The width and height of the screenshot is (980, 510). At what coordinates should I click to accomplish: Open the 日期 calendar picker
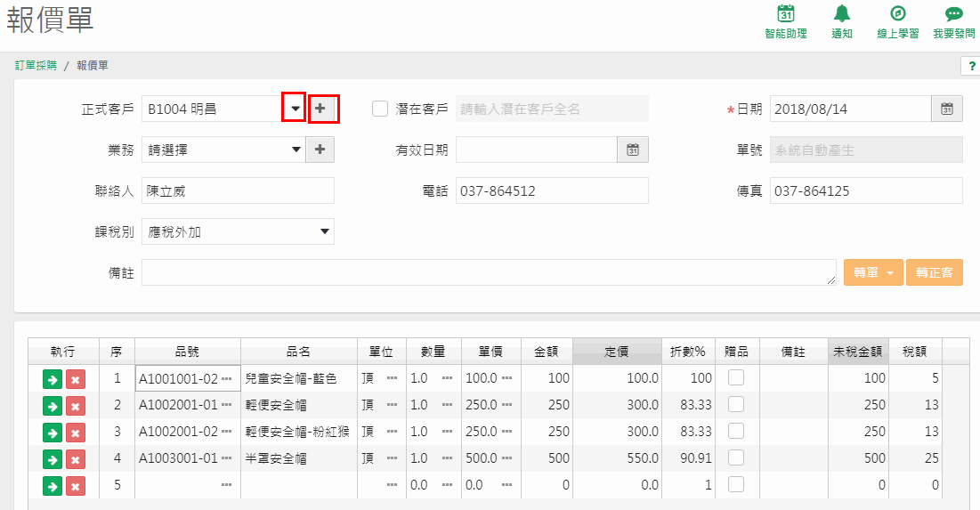[x=947, y=109]
